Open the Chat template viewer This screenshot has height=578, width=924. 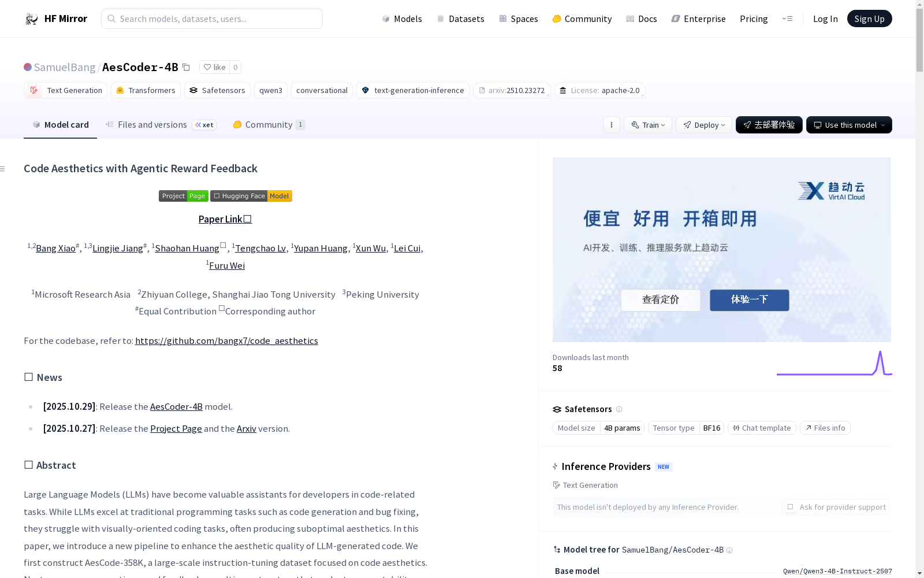762,428
